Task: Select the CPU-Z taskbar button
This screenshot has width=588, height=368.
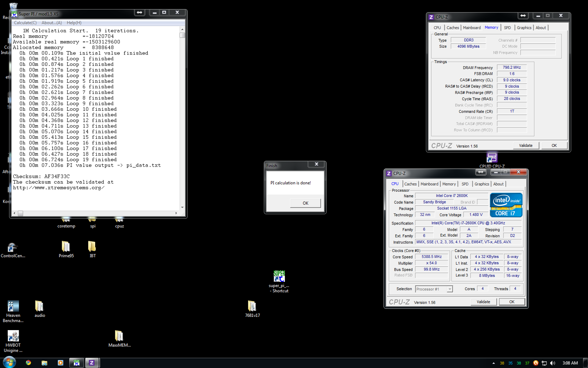Action: (92, 363)
